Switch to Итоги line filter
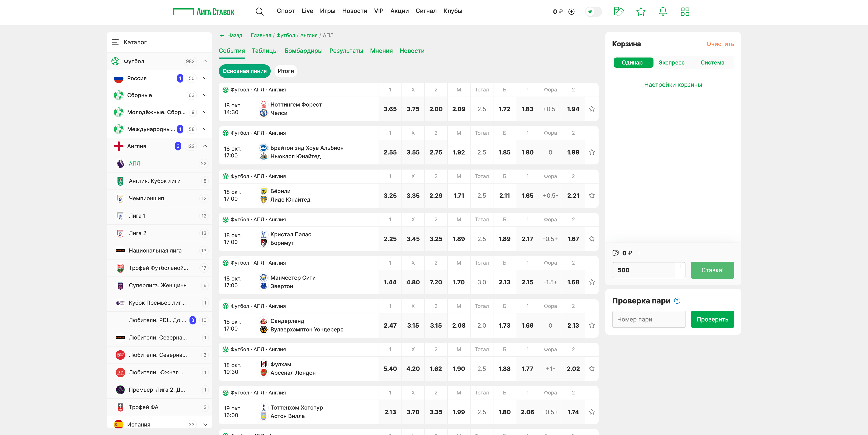The height and width of the screenshot is (435, 868). 285,71
